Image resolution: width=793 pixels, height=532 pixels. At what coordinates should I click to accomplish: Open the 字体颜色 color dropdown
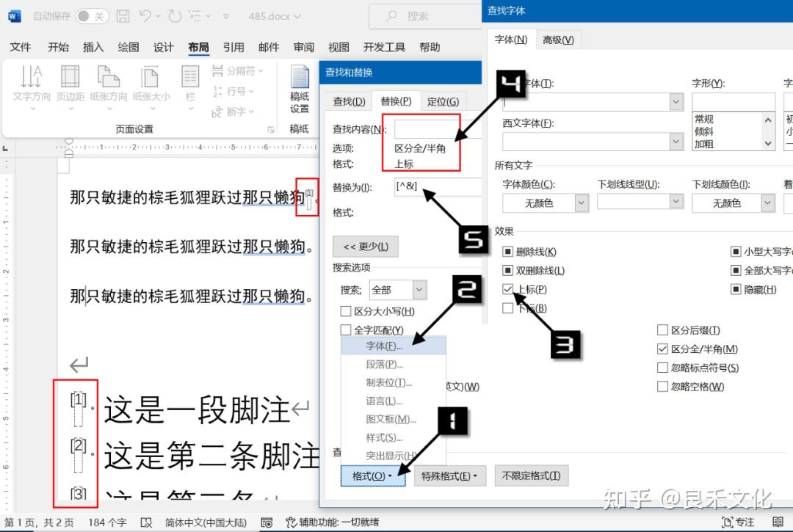pos(582,203)
